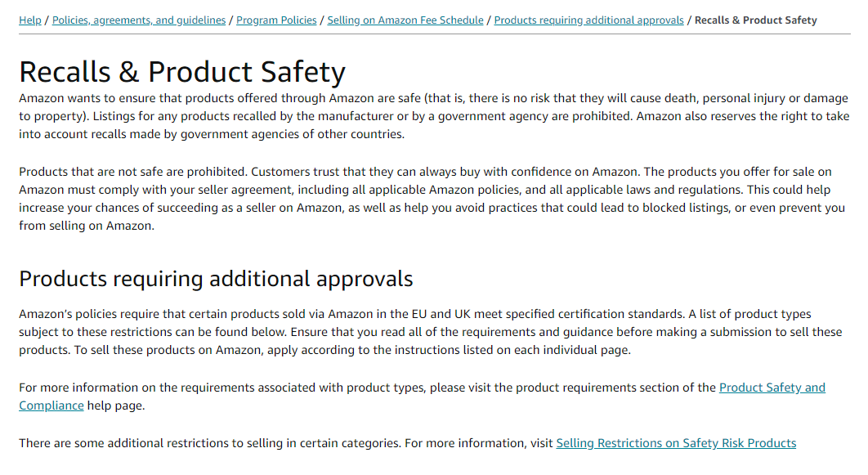Click the Help breadcrumb link
This screenshot has height=475, width=868.
pos(30,20)
